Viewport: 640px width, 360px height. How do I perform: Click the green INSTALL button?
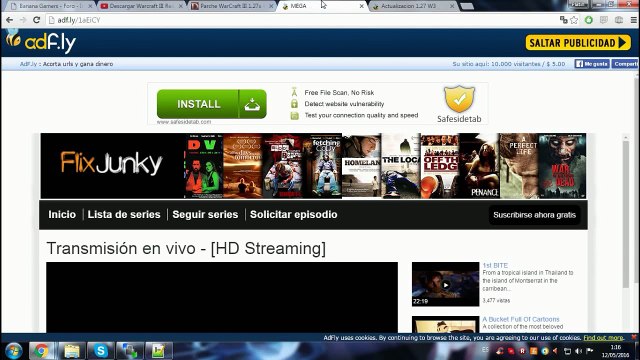pyautogui.click(x=211, y=104)
